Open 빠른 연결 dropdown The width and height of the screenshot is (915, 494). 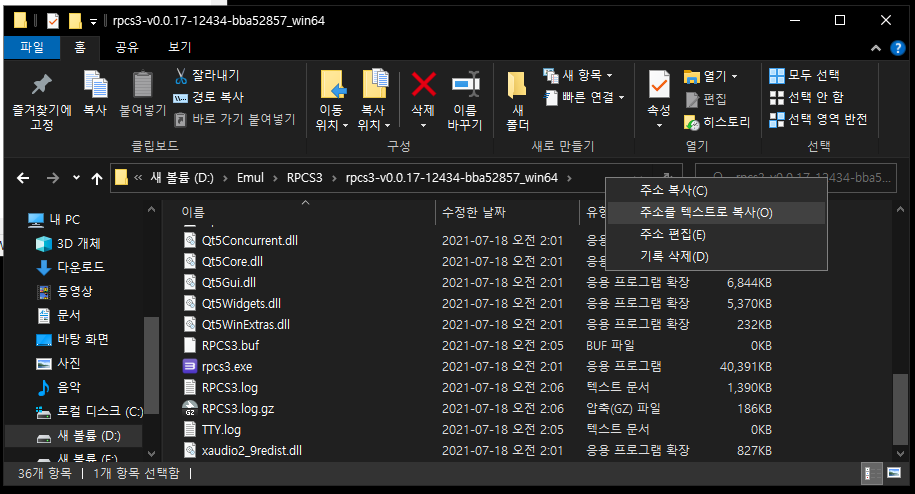(584, 97)
